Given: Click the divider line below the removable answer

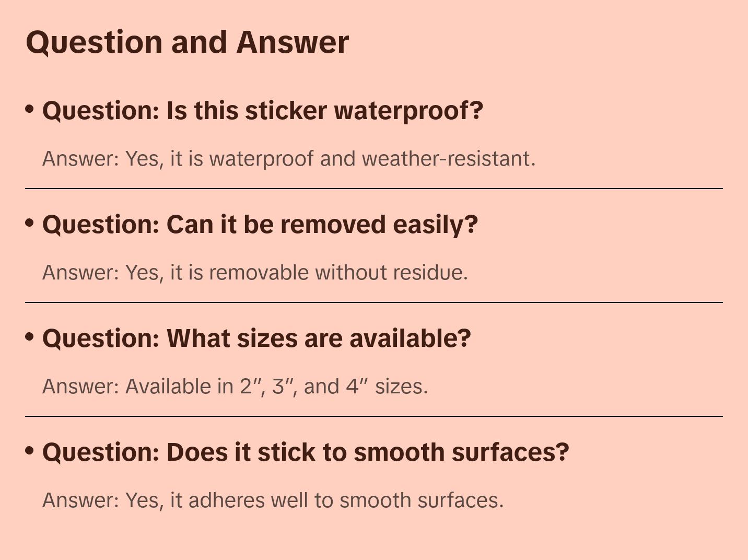Looking at the screenshot, I should tap(374, 302).
